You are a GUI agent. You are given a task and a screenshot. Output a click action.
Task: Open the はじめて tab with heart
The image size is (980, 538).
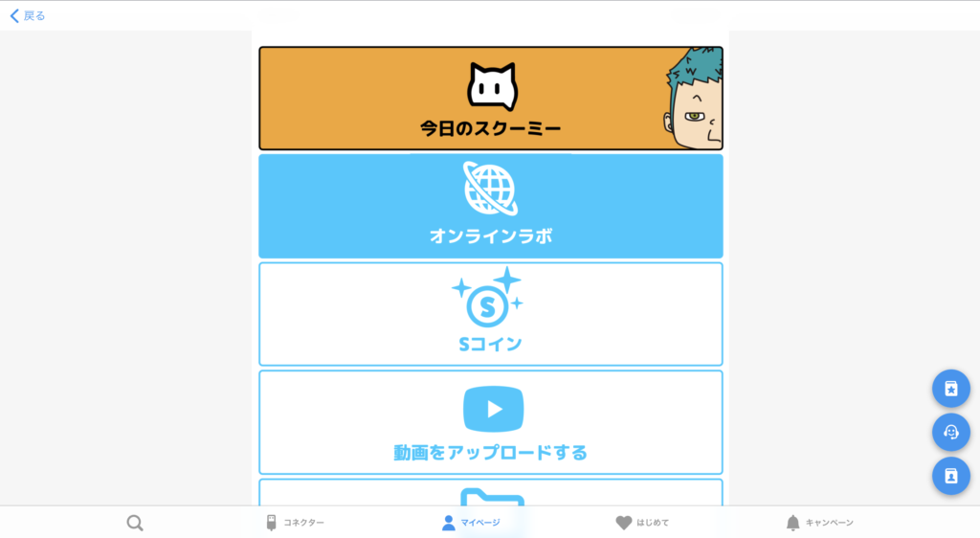[x=642, y=523]
